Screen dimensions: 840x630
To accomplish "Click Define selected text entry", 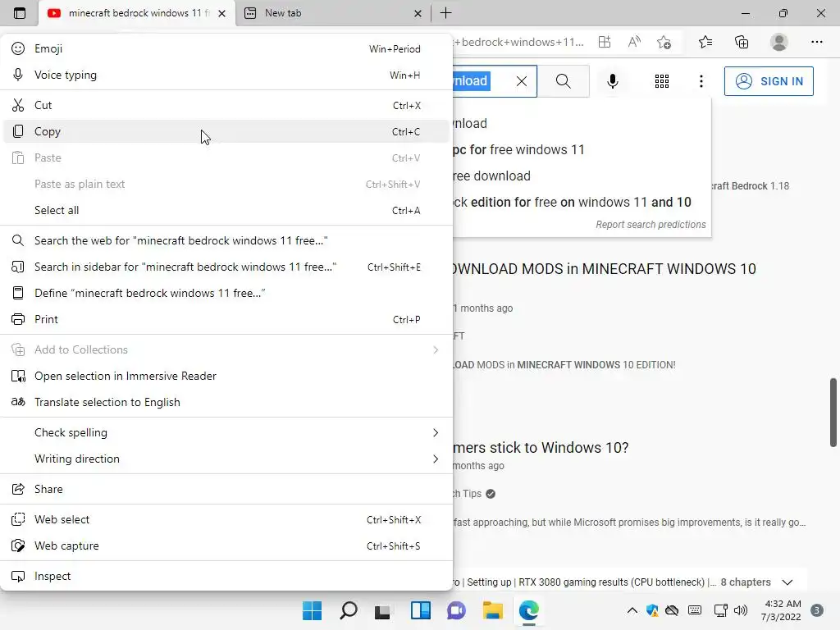I will pyautogui.click(x=226, y=293).
